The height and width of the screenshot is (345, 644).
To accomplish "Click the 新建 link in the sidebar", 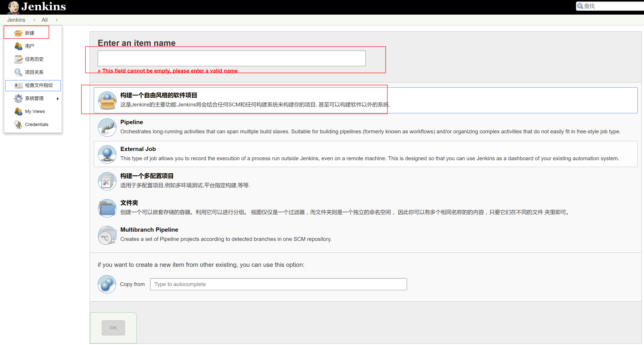I will [x=30, y=33].
